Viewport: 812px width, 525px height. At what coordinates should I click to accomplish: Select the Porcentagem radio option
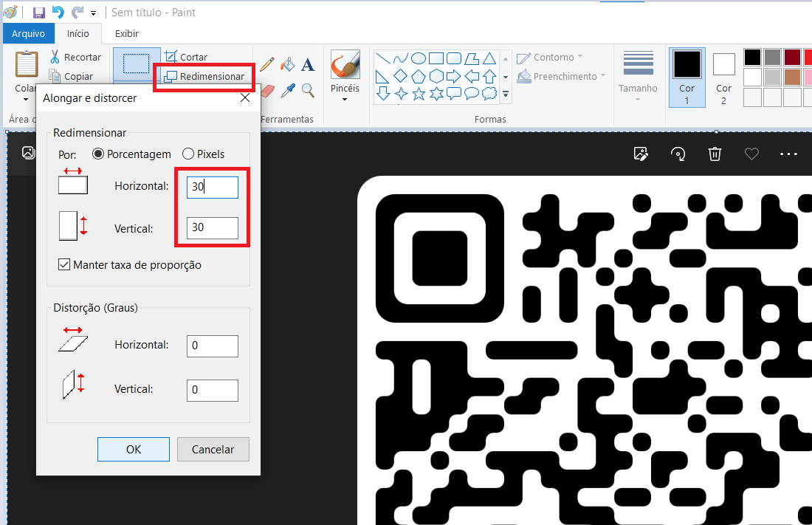(x=98, y=154)
